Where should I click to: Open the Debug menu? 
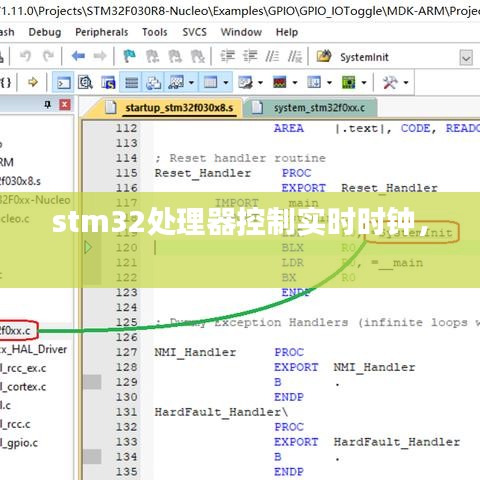(x=45, y=32)
